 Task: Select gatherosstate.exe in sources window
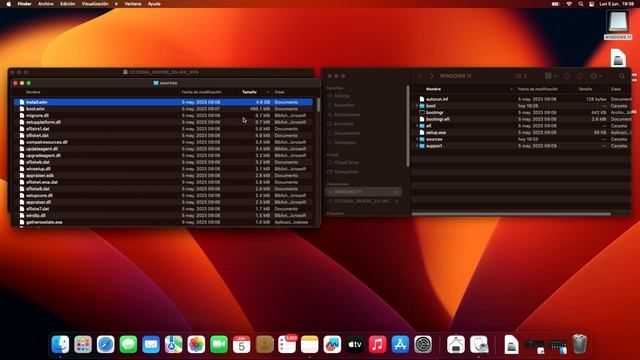[163, 222]
